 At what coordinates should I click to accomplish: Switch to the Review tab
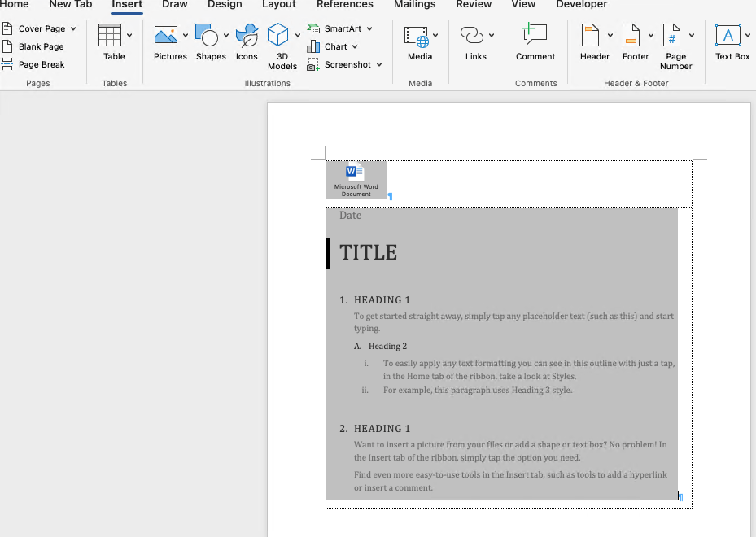pyautogui.click(x=474, y=4)
